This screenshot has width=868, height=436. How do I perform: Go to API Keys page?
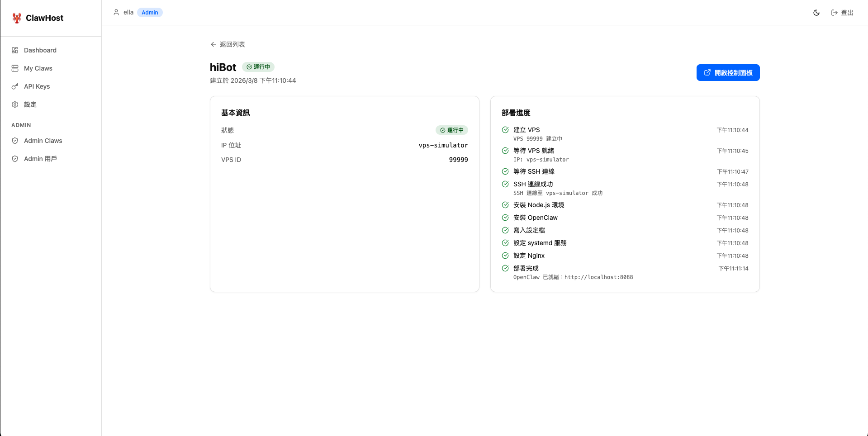51,86
